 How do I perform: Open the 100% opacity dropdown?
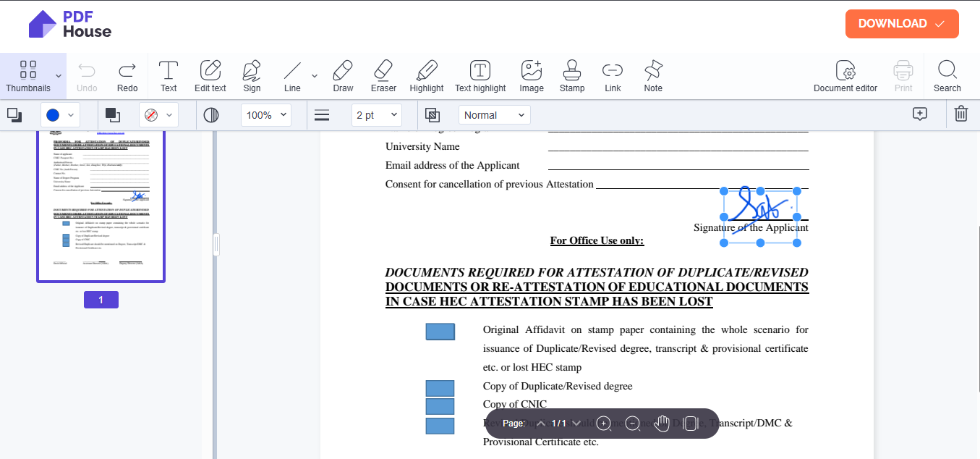coord(265,115)
